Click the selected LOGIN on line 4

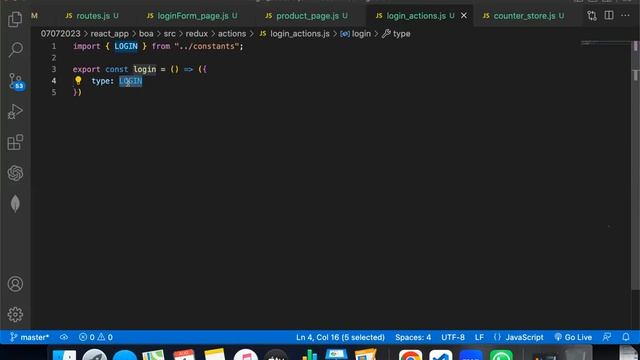click(x=131, y=81)
